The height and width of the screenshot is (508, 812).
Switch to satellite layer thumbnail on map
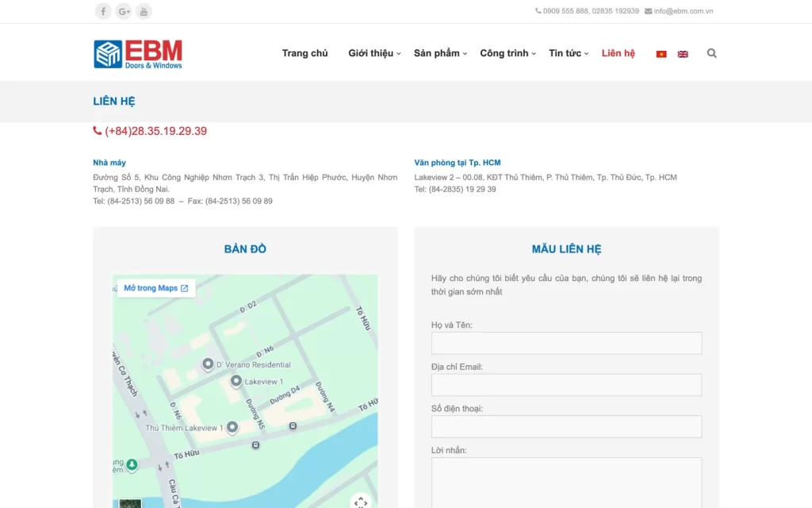[129, 503]
